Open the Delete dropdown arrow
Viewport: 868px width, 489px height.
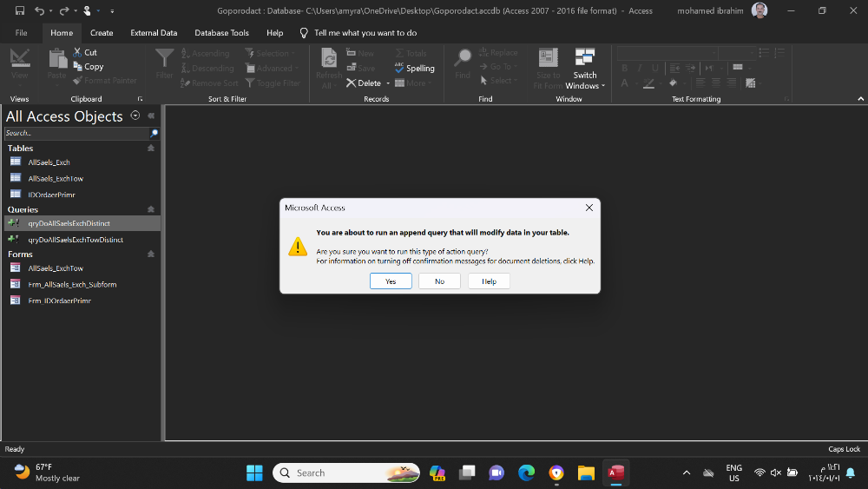(x=388, y=83)
